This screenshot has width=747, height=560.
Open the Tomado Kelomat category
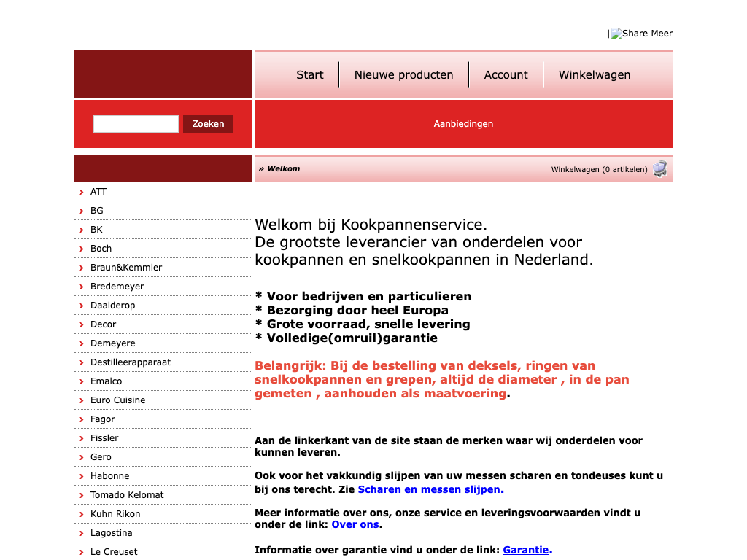point(127,495)
